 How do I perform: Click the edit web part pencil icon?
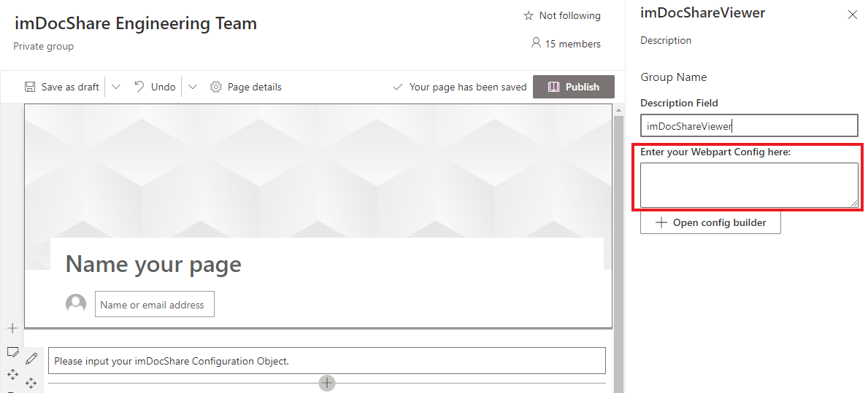[x=31, y=358]
